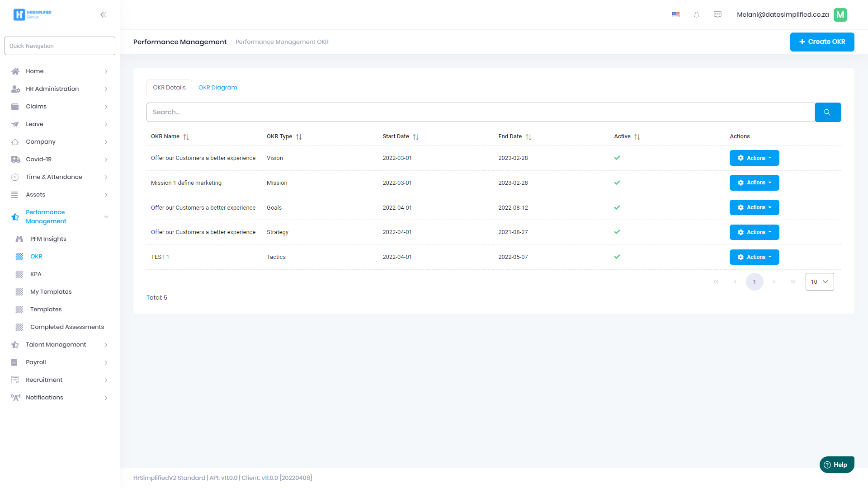Open the chat messages icon

(x=717, y=14)
